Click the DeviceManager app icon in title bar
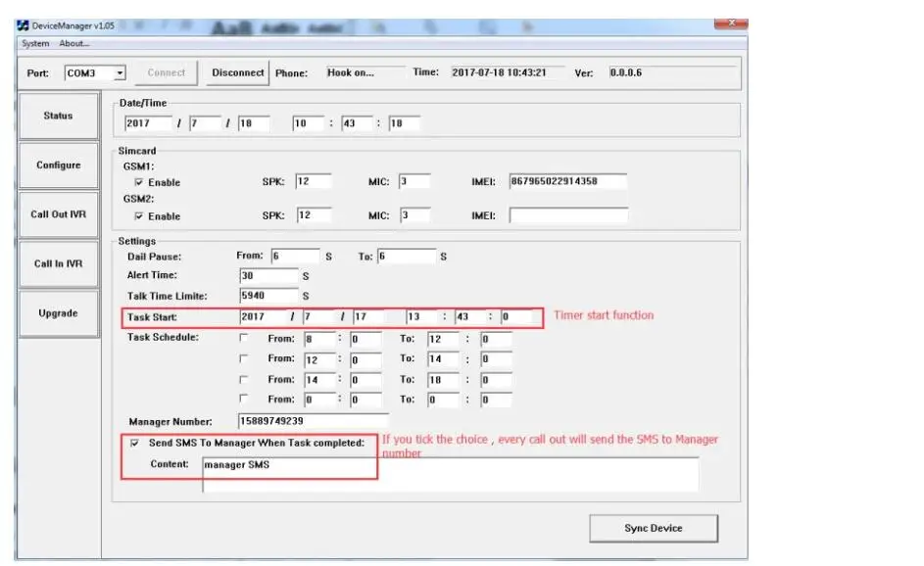The image size is (924, 566). [x=24, y=25]
